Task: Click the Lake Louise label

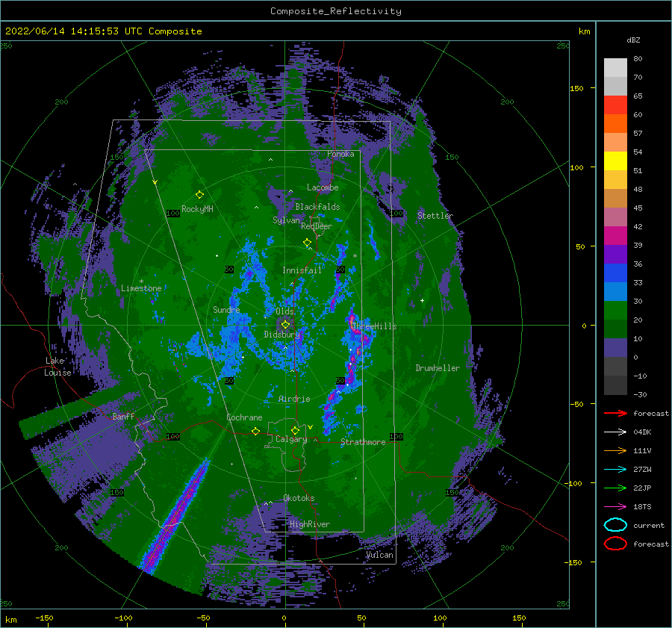Action: click(x=57, y=367)
